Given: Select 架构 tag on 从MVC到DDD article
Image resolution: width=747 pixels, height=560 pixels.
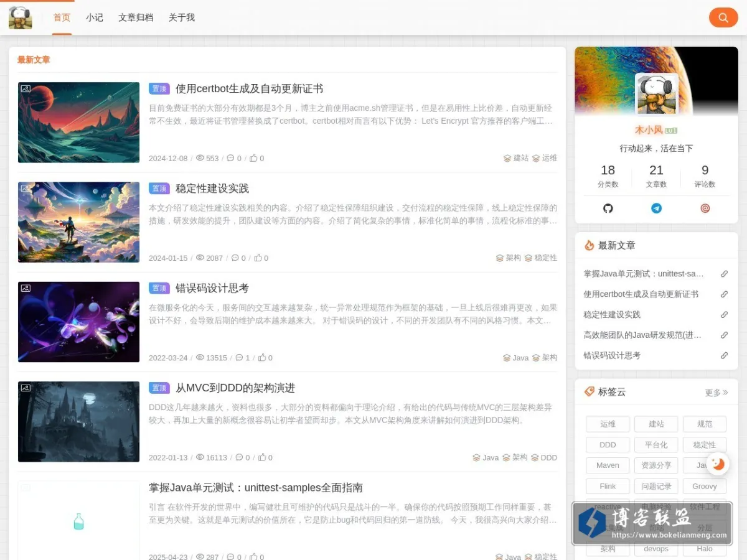Looking at the screenshot, I should [x=515, y=457].
